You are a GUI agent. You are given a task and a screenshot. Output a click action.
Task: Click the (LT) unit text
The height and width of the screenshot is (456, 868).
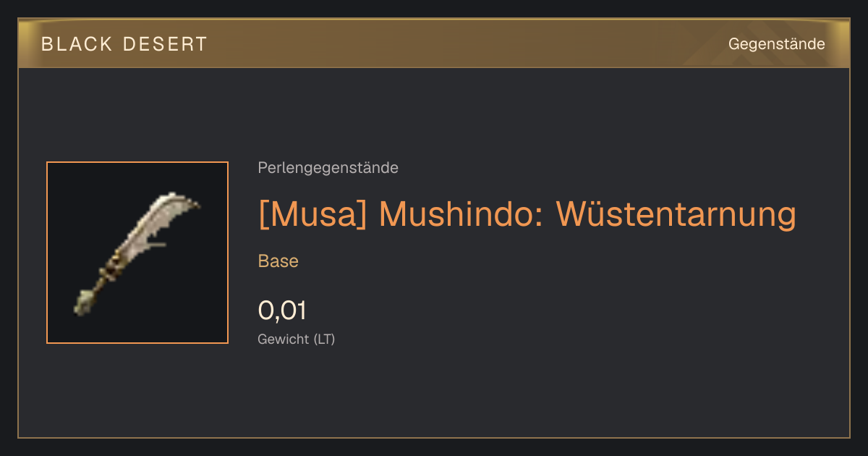tap(324, 339)
